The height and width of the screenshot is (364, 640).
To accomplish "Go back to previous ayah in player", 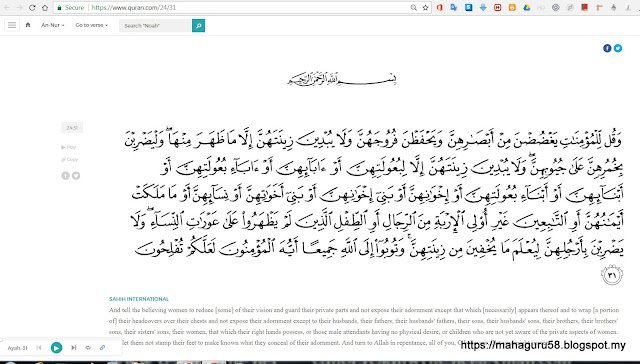I will [39, 348].
